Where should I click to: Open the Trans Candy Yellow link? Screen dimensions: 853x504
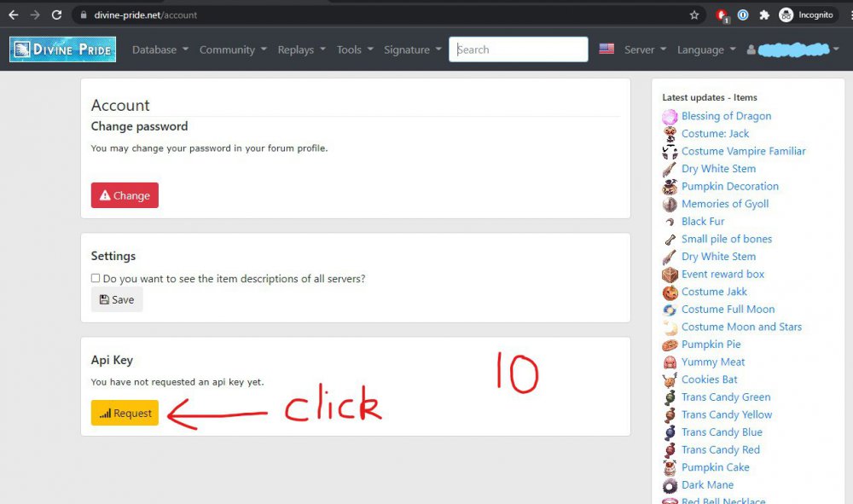click(727, 414)
